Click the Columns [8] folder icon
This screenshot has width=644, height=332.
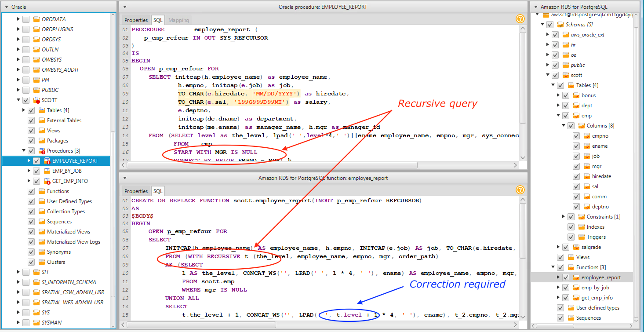582,126
